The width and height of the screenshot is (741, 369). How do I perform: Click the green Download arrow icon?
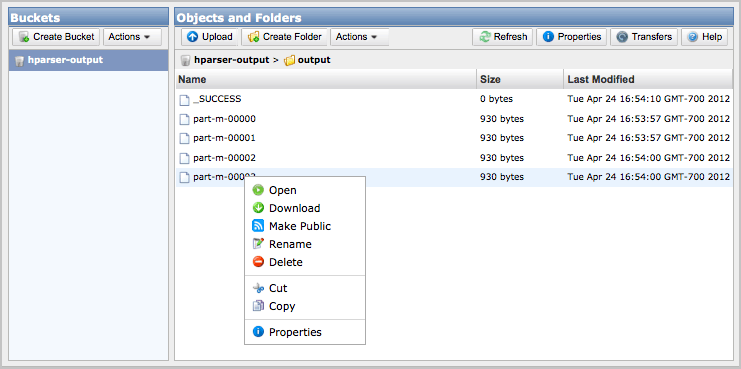click(258, 208)
